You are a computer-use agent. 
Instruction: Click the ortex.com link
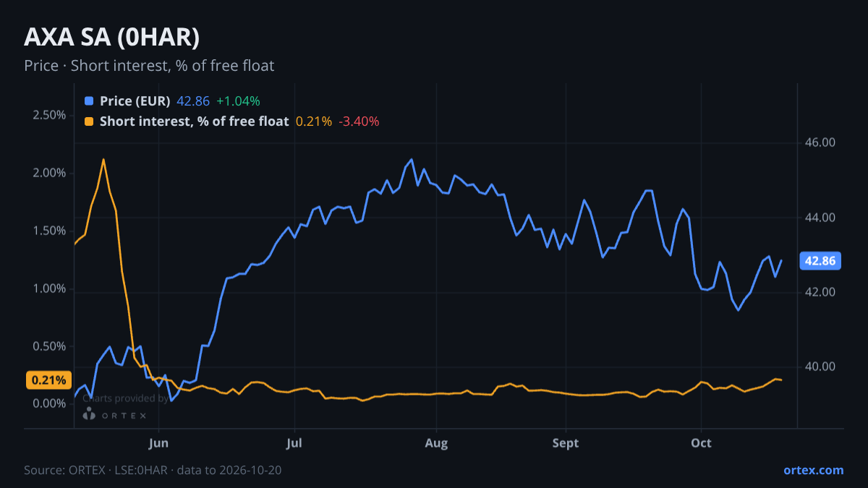pyautogui.click(x=813, y=470)
